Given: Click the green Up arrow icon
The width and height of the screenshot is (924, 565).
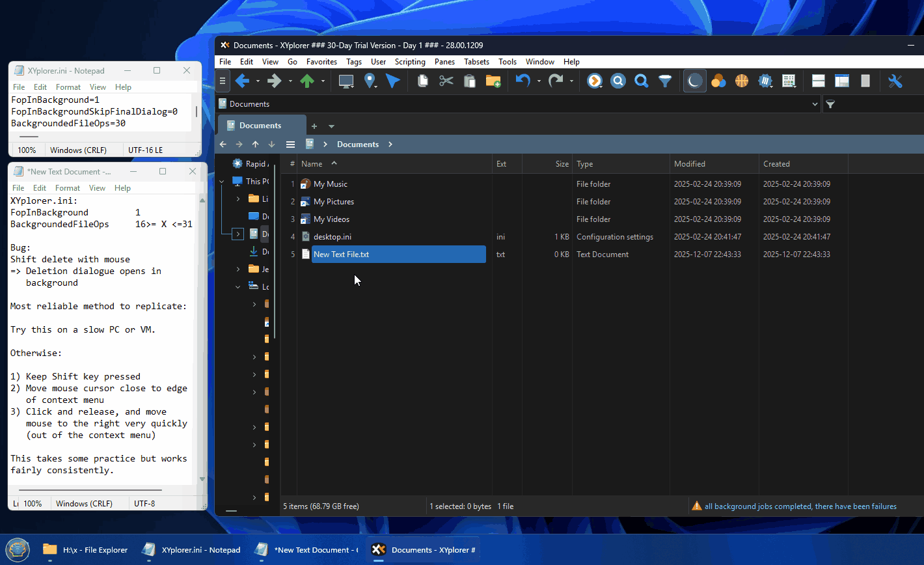Looking at the screenshot, I should point(306,81).
